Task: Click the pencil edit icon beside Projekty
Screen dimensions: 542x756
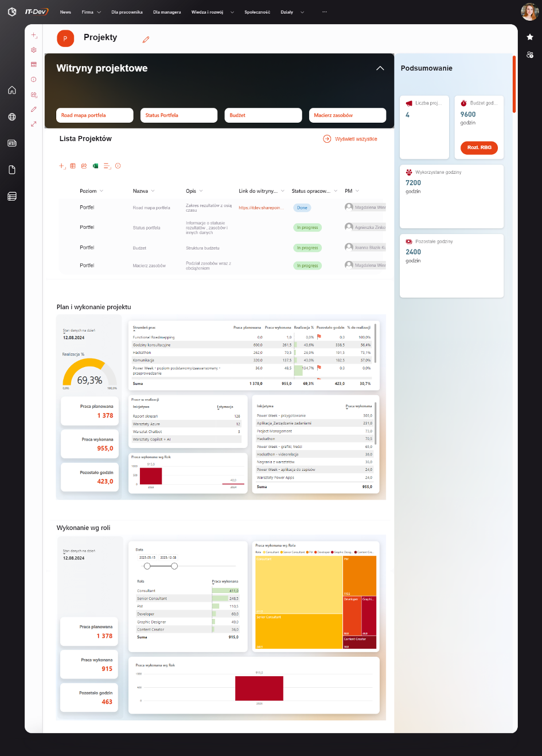Action: [x=146, y=40]
